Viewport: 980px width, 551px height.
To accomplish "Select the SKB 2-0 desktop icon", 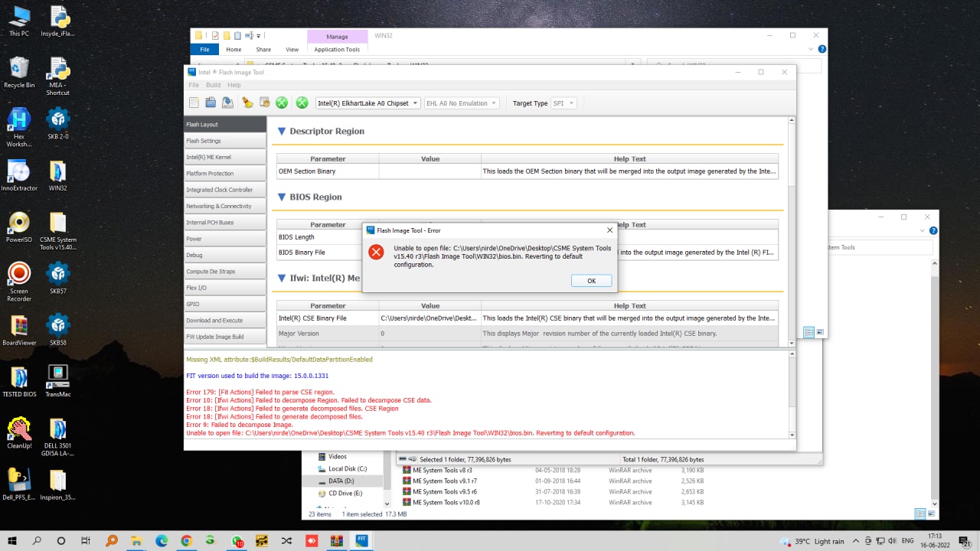I will (58, 124).
